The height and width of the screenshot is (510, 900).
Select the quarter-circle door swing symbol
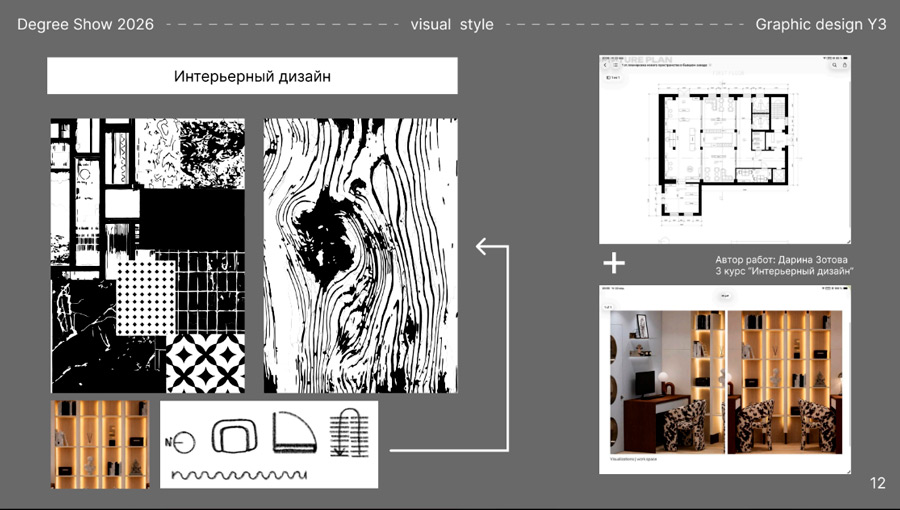(294, 432)
